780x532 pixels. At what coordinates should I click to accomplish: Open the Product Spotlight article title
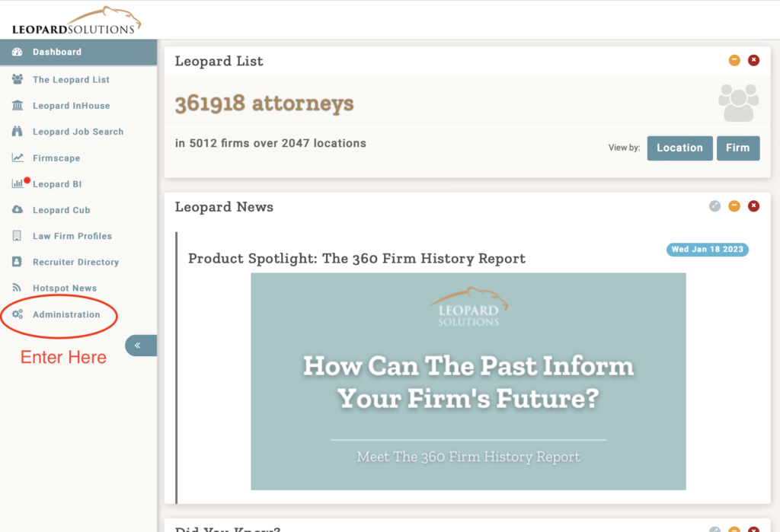pos(356,258)
